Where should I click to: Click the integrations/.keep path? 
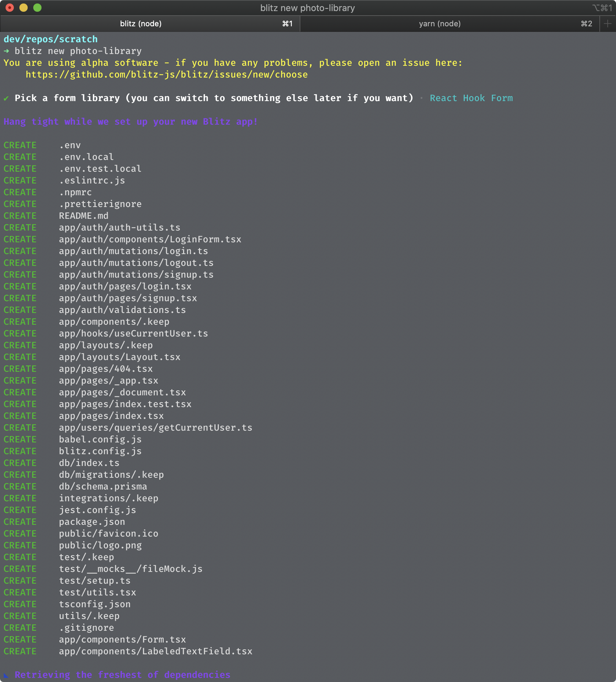[109, 498]
